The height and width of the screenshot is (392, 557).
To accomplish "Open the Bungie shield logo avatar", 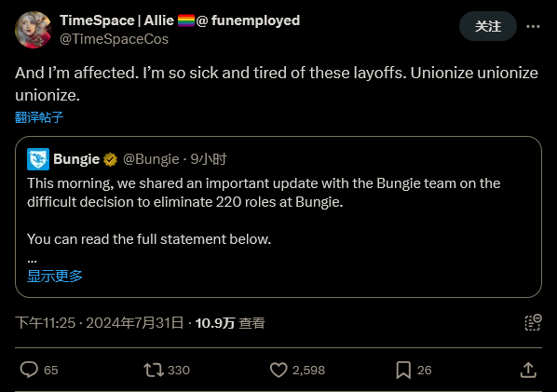I will pyautogui.click(x=38, y=159).
